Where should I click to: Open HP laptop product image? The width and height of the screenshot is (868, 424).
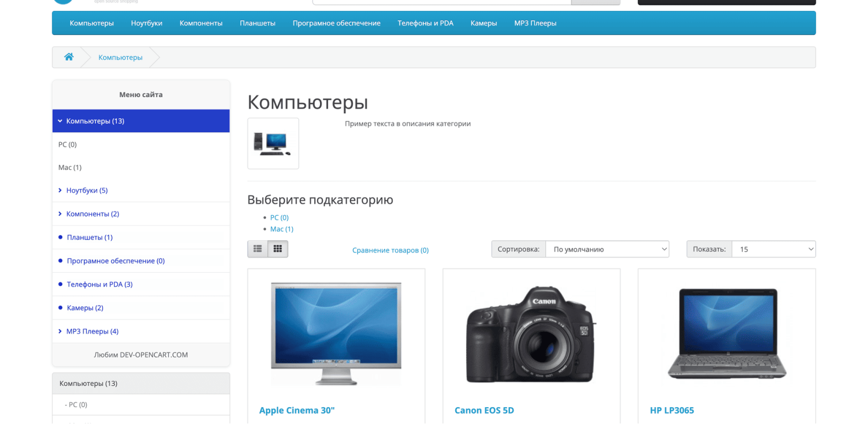pos(727,333)
